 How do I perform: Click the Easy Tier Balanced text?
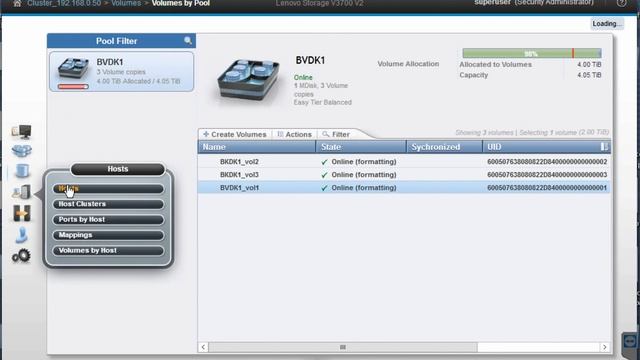point(322,102)
